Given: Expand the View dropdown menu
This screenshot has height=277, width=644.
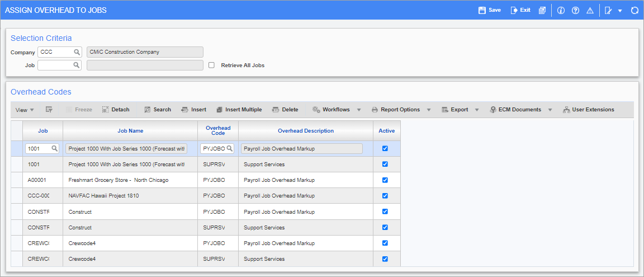Looking at the screenshot, I should 25,110.
